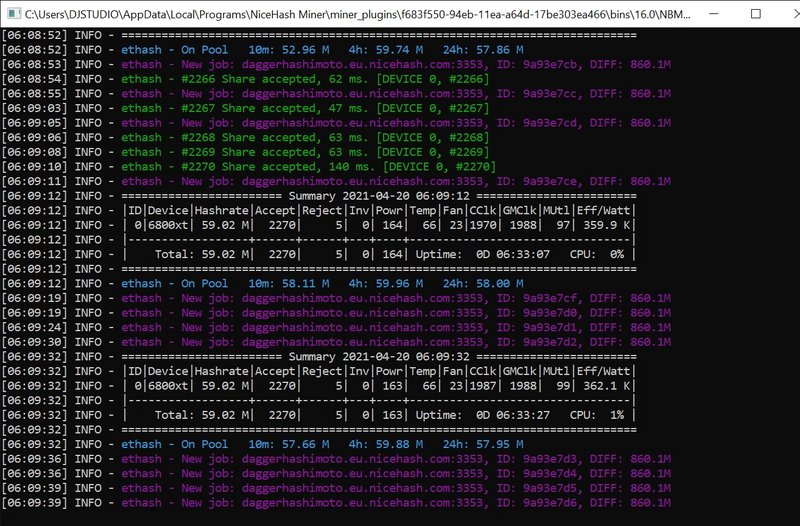Click the 24h: 58.00 M hashrate value
The width and height of the screenshot is (800, 526).
[x=483, y=284]
